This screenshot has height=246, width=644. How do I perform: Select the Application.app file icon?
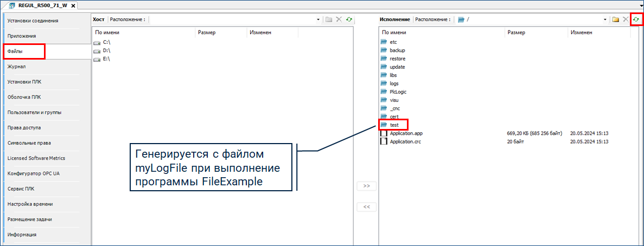click(x=384, y=133)
